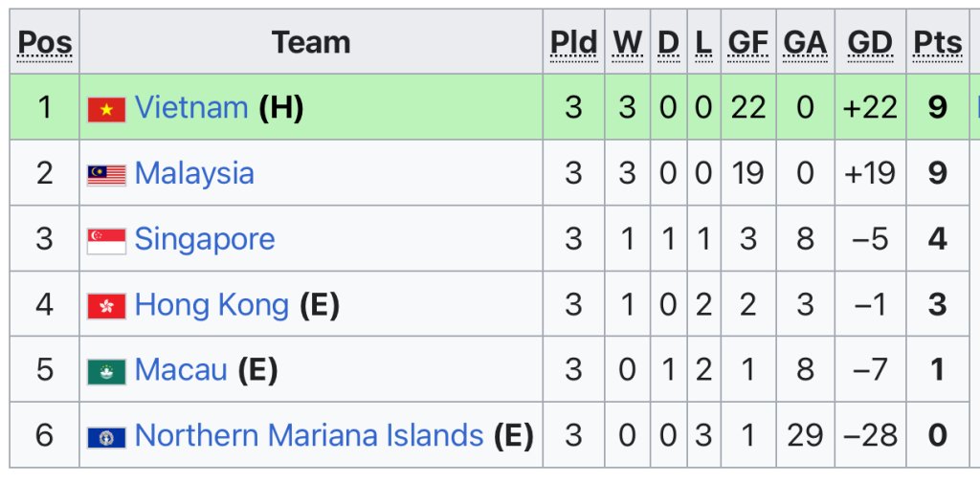
Task: Click the Northern Mariana Islands flag icon
Action: pyautogui.click(x=106, y=437)
